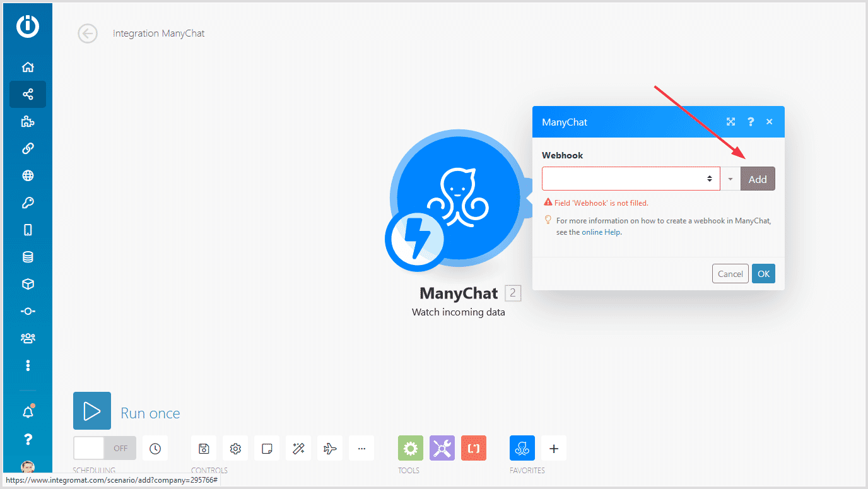Image resolution: width=868 pixels, height=489 pixels.
Task: Open Help question mark in sidebar
Action: click(x=28, y=440)
